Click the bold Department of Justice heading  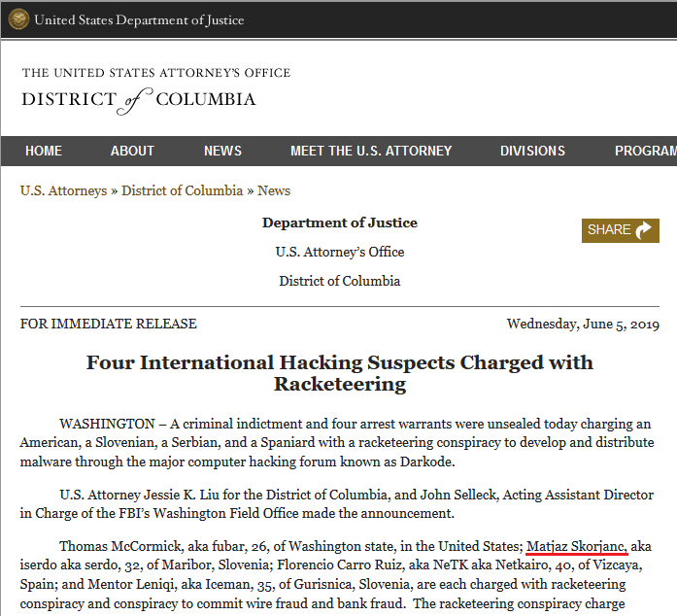pos(339,222)
